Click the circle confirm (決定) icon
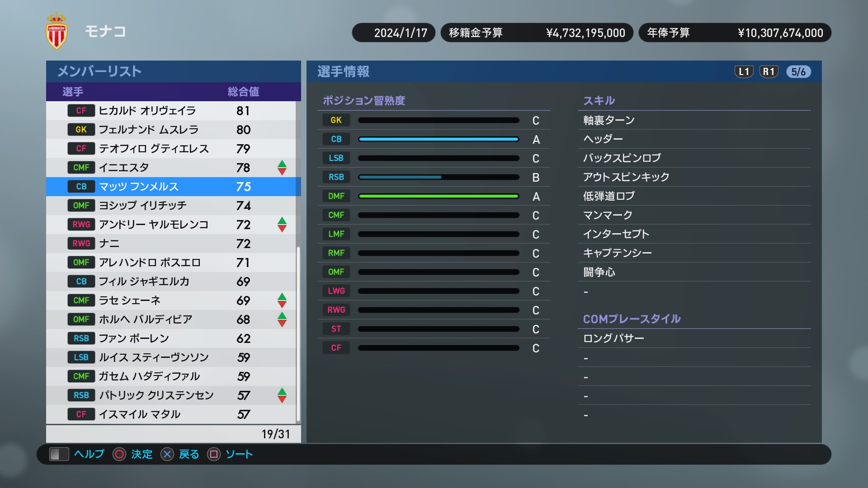This screenshot has height=488, width=868. [x=119, y=454]
